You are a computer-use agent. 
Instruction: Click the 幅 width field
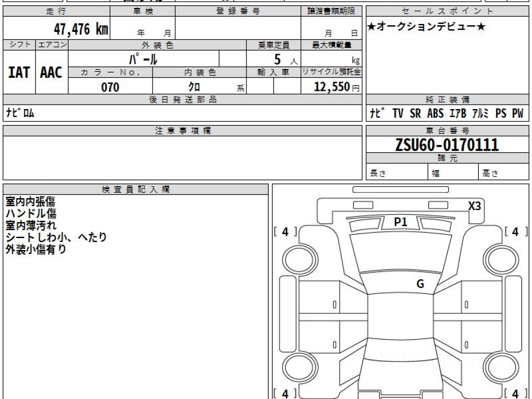point(454,172)
